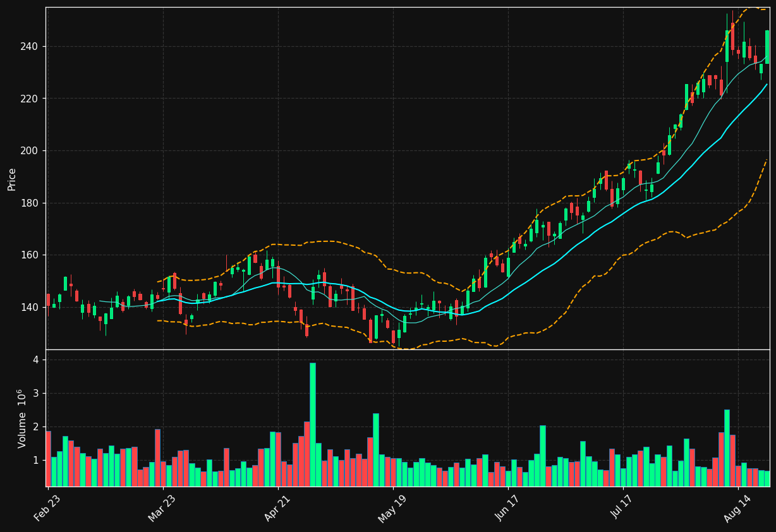
Task: Click the Mar 23 date label
Action: (x=163, y=507)
